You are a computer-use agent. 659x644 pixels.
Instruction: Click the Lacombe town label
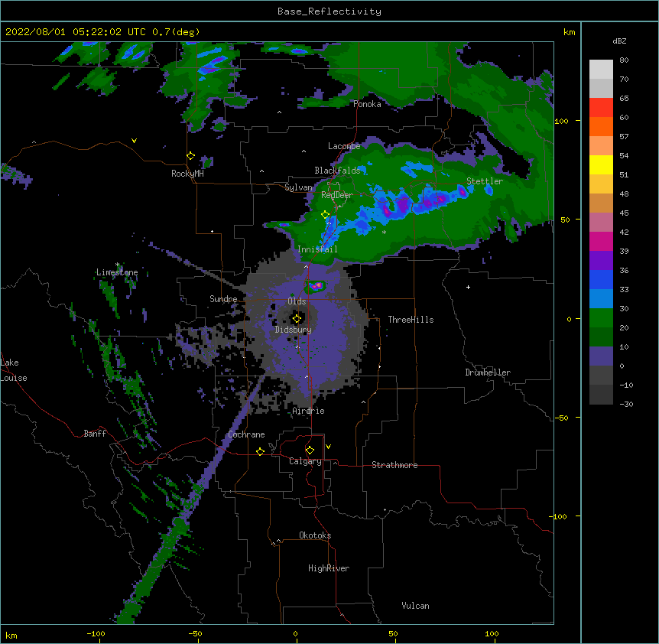pos(344,146)
